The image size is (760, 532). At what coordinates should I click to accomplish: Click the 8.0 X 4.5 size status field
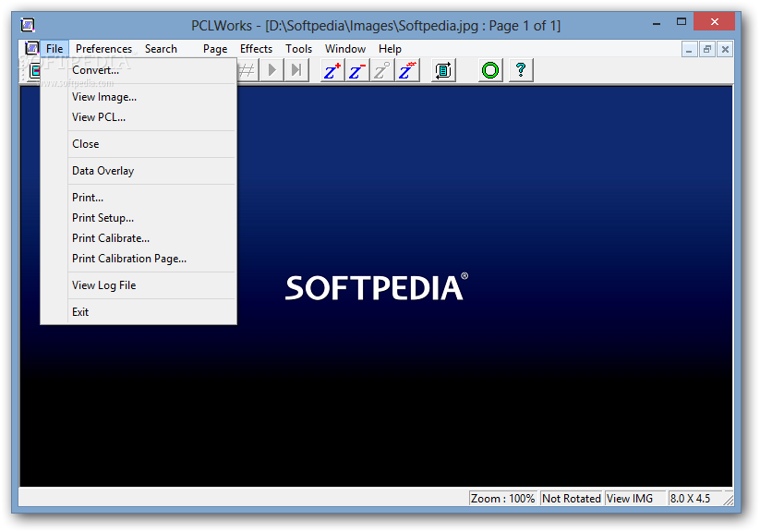click(x=694, y=499)
